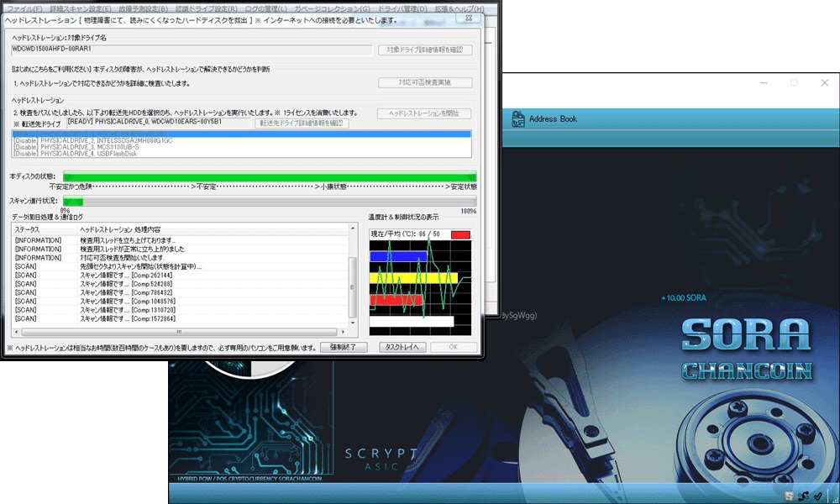Select PHYSICALDRIVE_3 MCS3130UB-S in drive list
Viewport: 840px width, 504px height.
[x=242, y=147]
